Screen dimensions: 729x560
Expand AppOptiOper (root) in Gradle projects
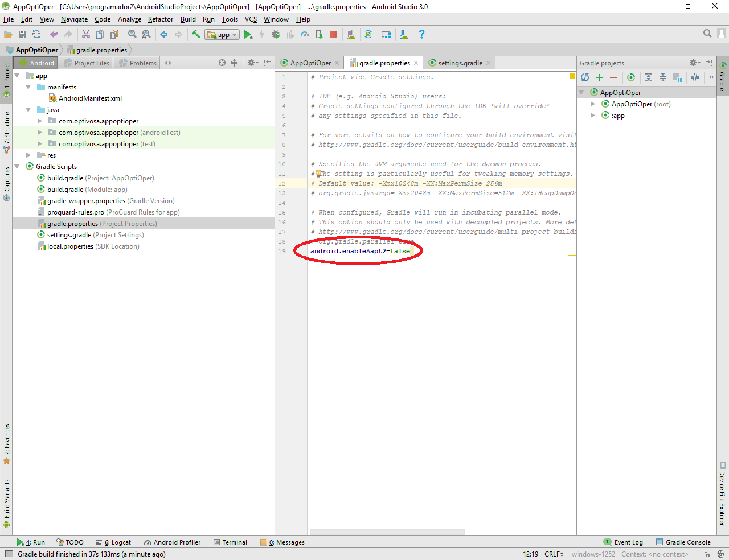(592, 104)
